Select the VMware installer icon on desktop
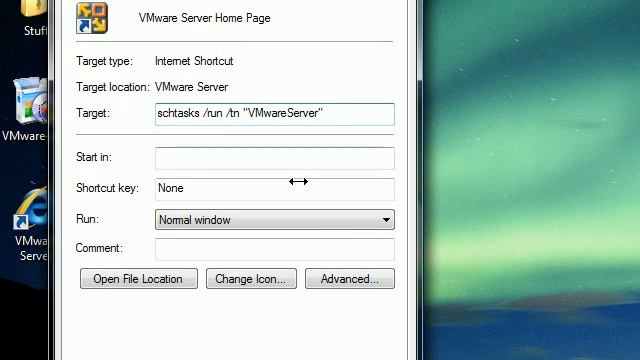This screenshot has height=360, width=640. (31, 100)
